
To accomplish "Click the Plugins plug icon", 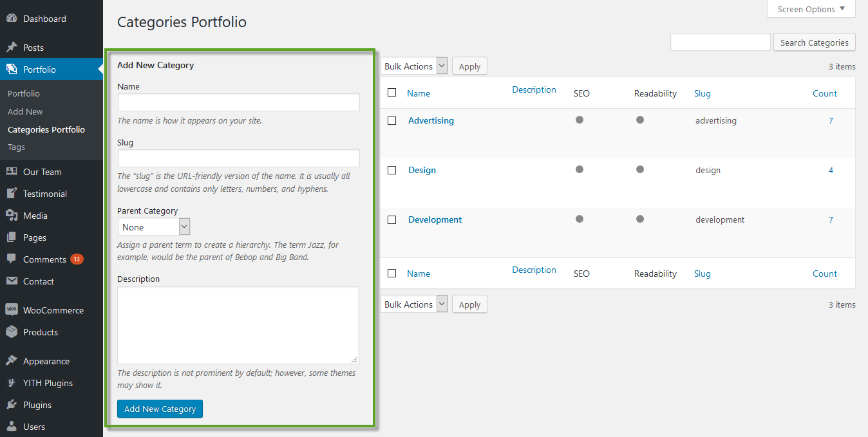I will [x=12, y=405].
